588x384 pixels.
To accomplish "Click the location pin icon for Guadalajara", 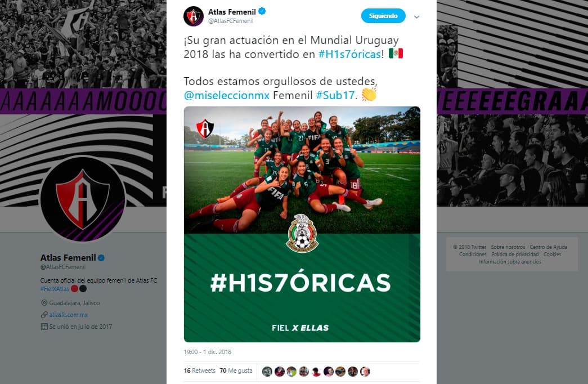I will (x=44, y=303).
